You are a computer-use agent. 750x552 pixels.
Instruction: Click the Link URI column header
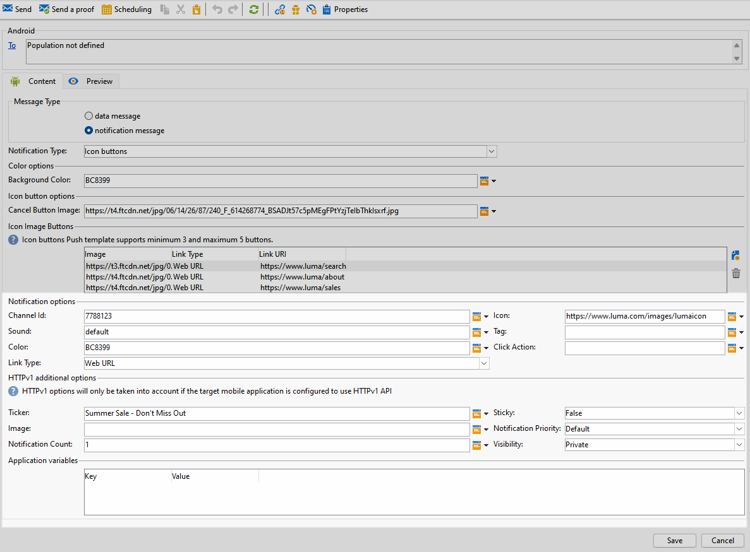click(x=302, y=254)
